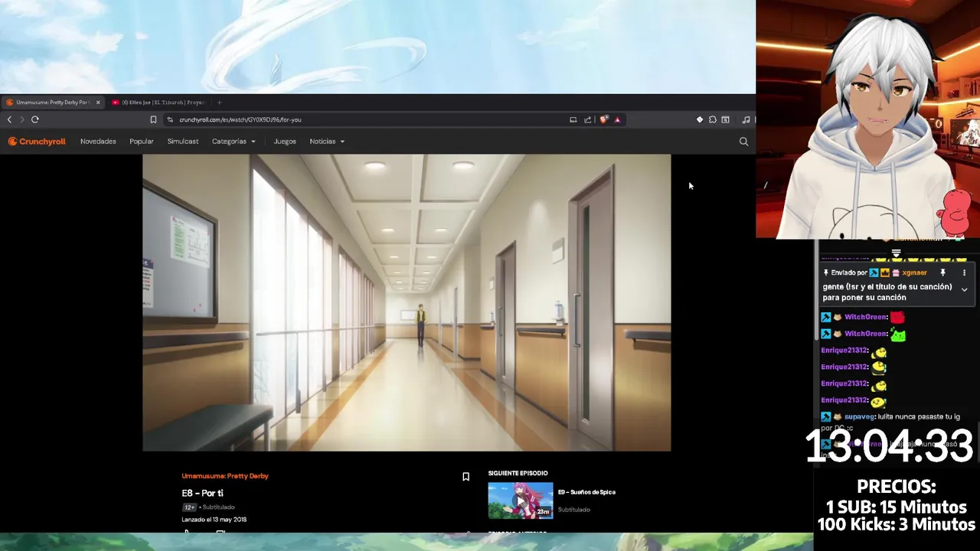Screen dimensions: 980x551
Task: Open the Juegos menu item
Action: (x=285, y=142)
